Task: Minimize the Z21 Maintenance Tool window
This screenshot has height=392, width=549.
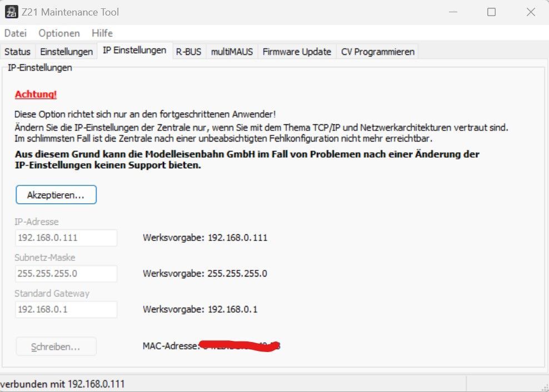Action: tap(453, 12)
